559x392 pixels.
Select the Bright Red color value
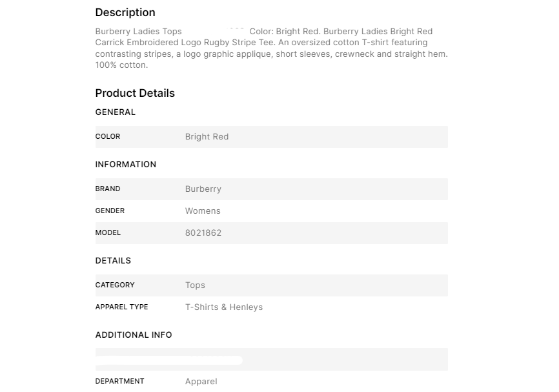coord(207,137)
